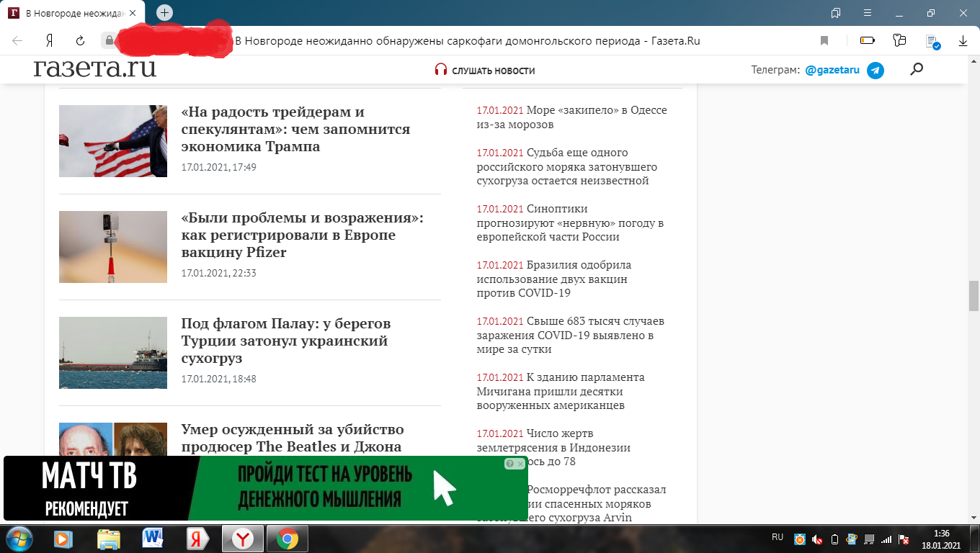Open article about Trump's economy headline
Screen dimensions: 980x553
click(295, 130)
